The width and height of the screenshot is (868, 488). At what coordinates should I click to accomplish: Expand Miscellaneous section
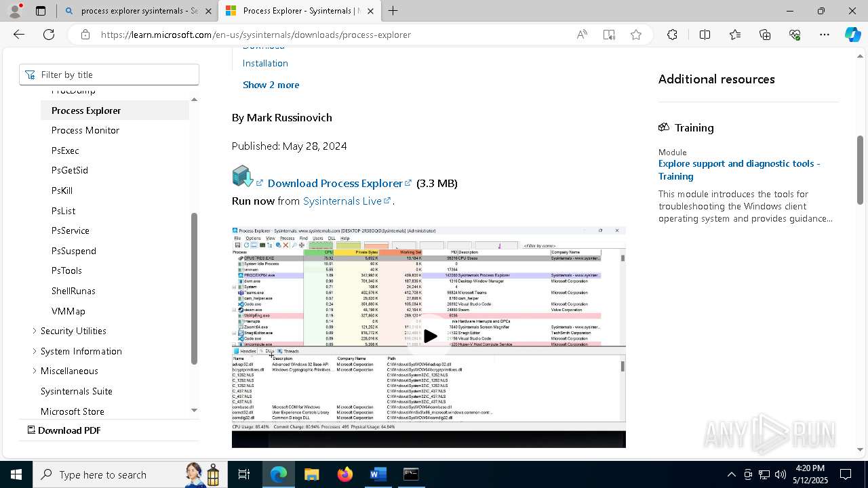(35, 371)
